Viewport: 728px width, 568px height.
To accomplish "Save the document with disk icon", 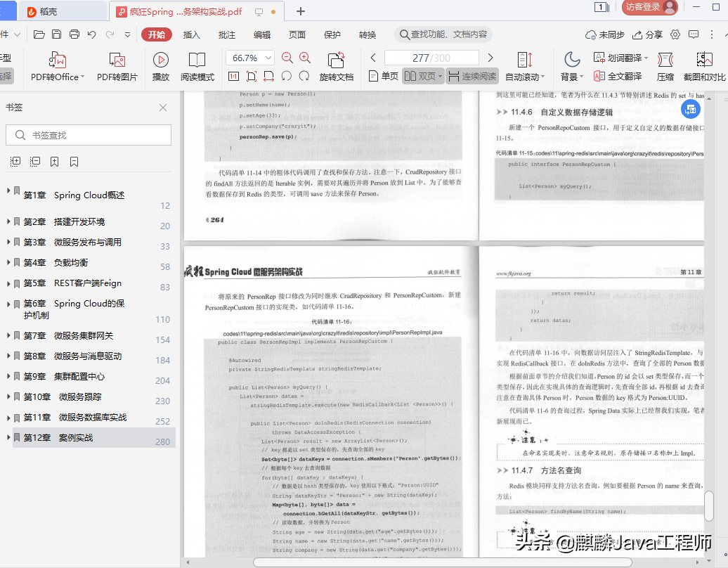I will coord(57,34).
